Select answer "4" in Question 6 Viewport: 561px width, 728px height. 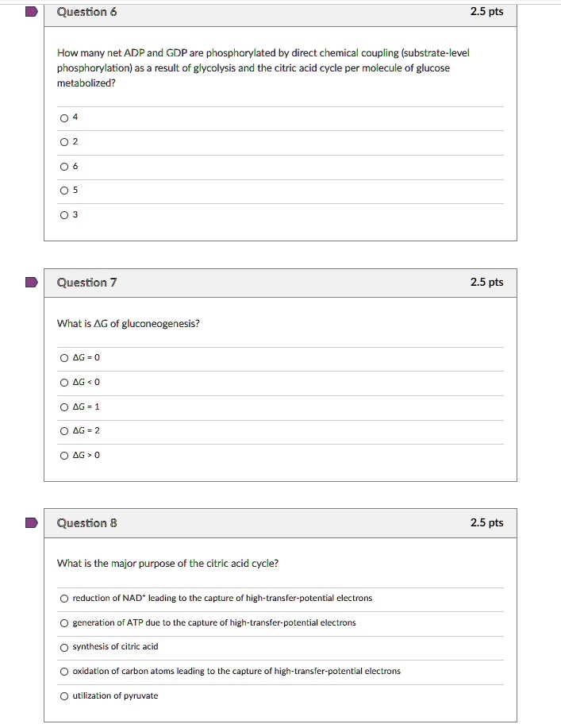tap(63, 118)
